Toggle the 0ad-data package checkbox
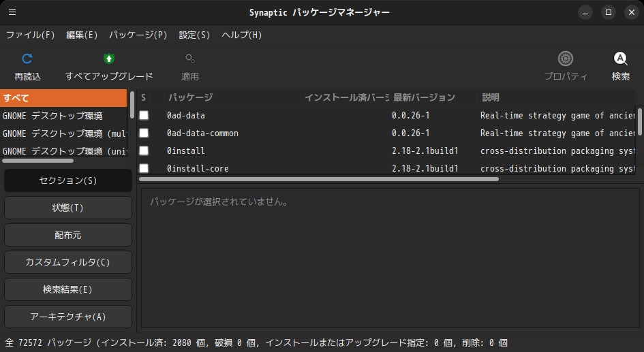 144,116
